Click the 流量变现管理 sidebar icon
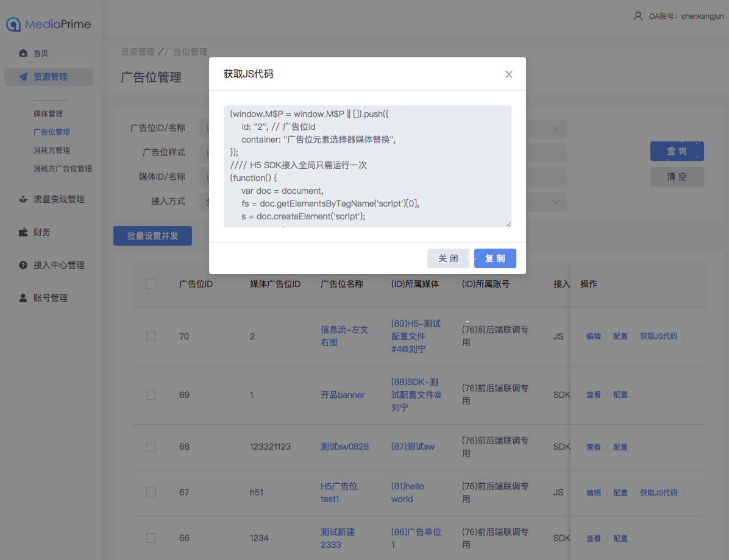The height and width of the screenshot is (560, 729). (23, 199)
